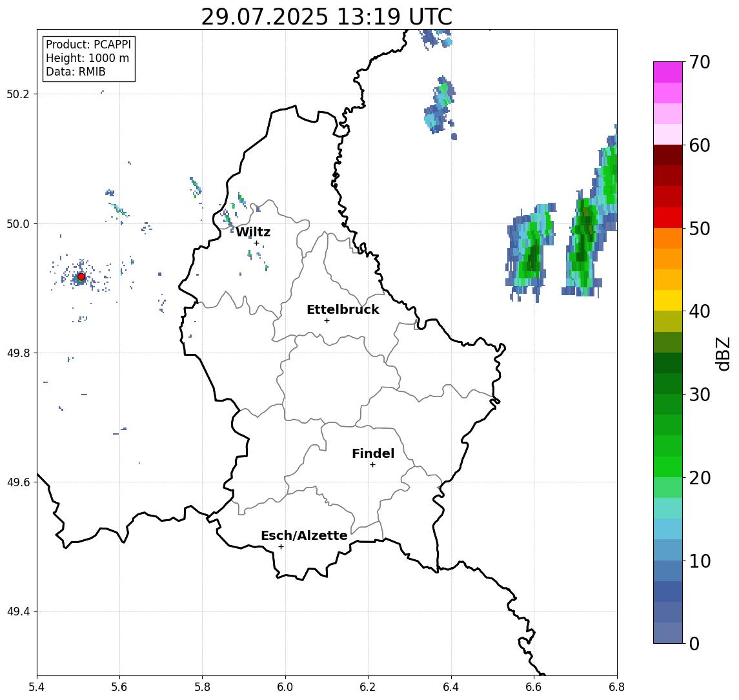
Task: Click the colorbar tick label 0
Action: tap(694, 643)
